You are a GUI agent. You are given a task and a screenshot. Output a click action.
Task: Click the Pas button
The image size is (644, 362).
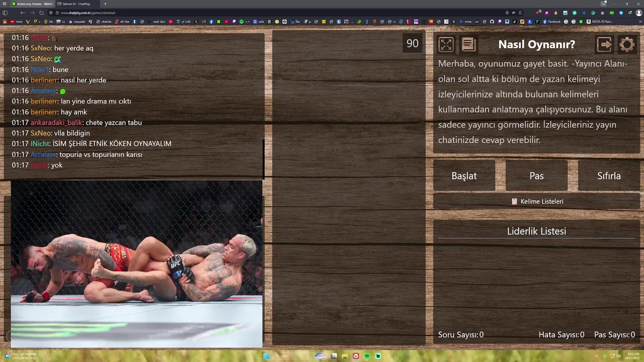click(x=536, y=176)
